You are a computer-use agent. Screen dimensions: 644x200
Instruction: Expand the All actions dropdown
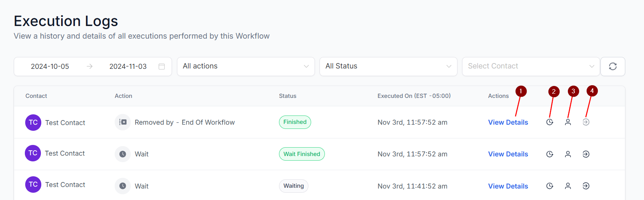click(x=246, y=67)
